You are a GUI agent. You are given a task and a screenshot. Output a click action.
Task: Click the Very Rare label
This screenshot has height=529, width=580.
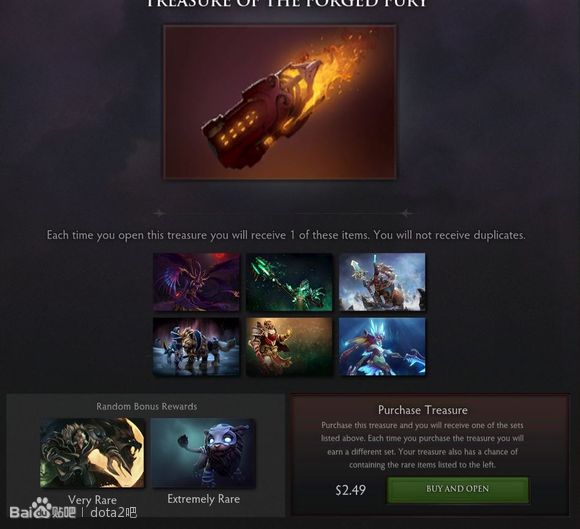coord(92,500)
